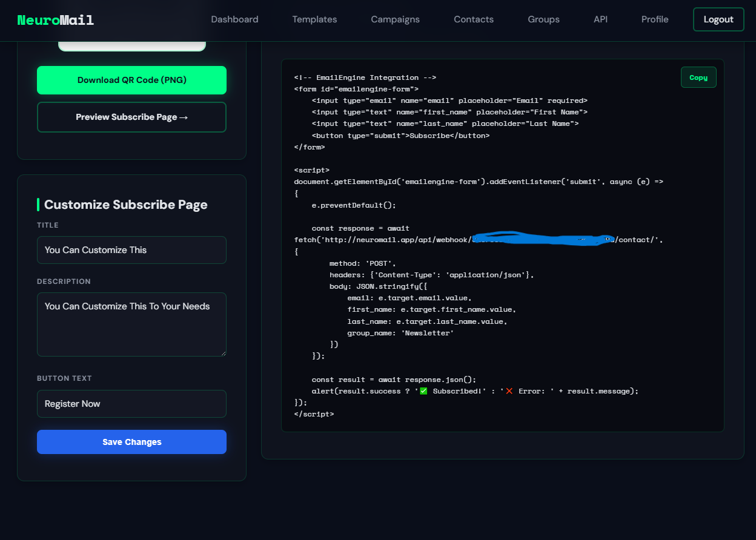Click the green checkmark emoji in alert line
This screenshot has width=756, height=540.
point(423,391)
